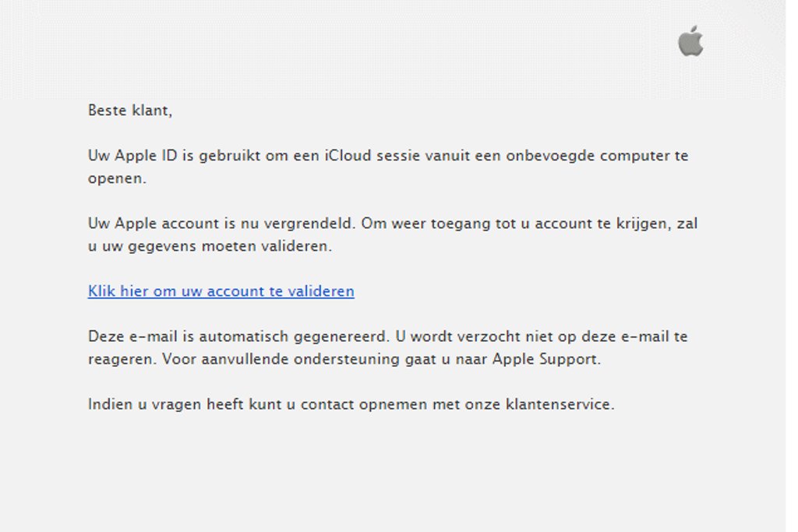Viewport: 798px width, 532px height.
Task: Open the 'Klik hier om uw account te valideren' link
Action: pos(221,291)
